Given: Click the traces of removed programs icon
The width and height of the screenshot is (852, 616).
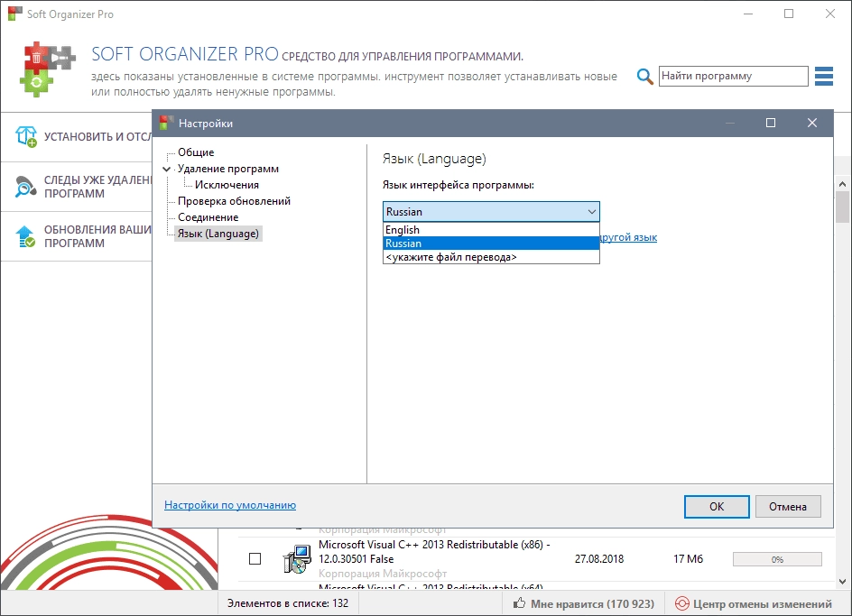Looking at the screenshot, I should click(x=25, y=187).
